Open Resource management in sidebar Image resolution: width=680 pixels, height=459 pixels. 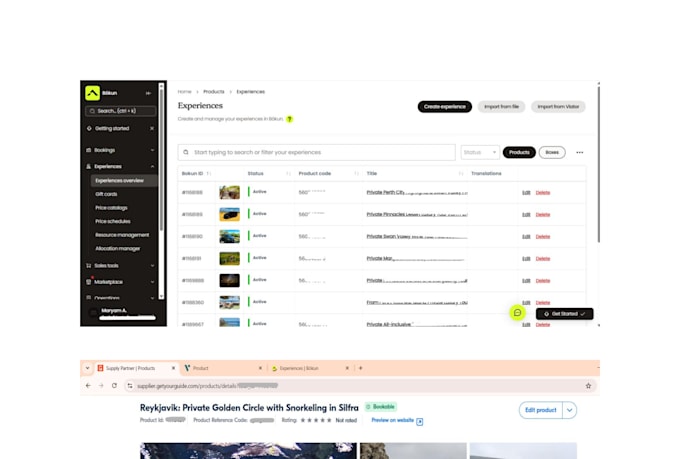122,235
